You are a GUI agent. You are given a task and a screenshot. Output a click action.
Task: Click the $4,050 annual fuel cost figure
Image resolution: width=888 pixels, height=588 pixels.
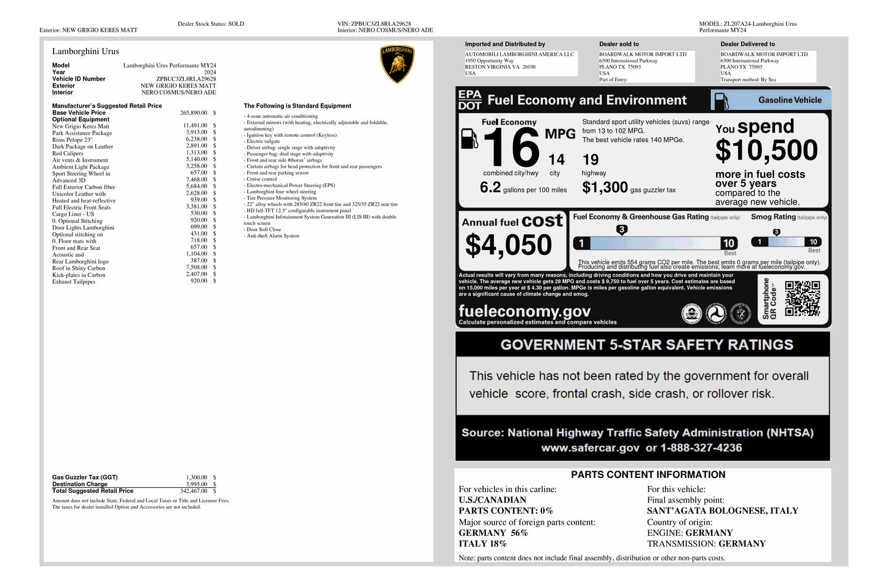pos(508,246)
